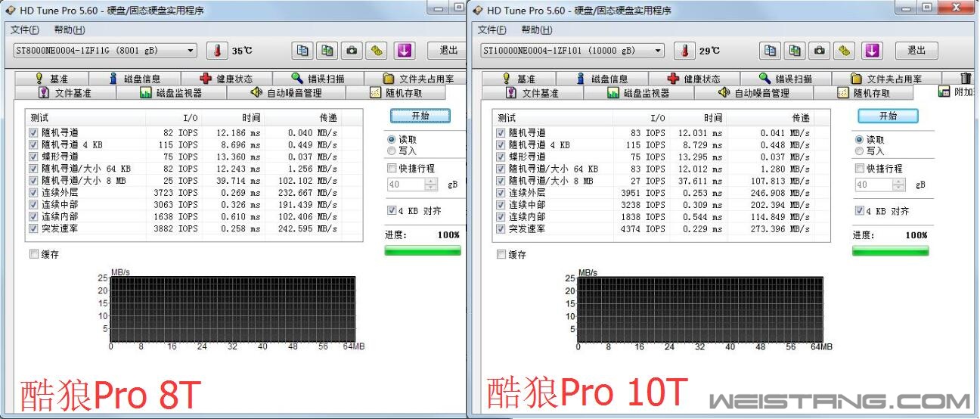Image resolution: width=980 pixels, height=419 pixels.
Task: Uncheck 连续中部 test in left window
Action: pos(33,205)
